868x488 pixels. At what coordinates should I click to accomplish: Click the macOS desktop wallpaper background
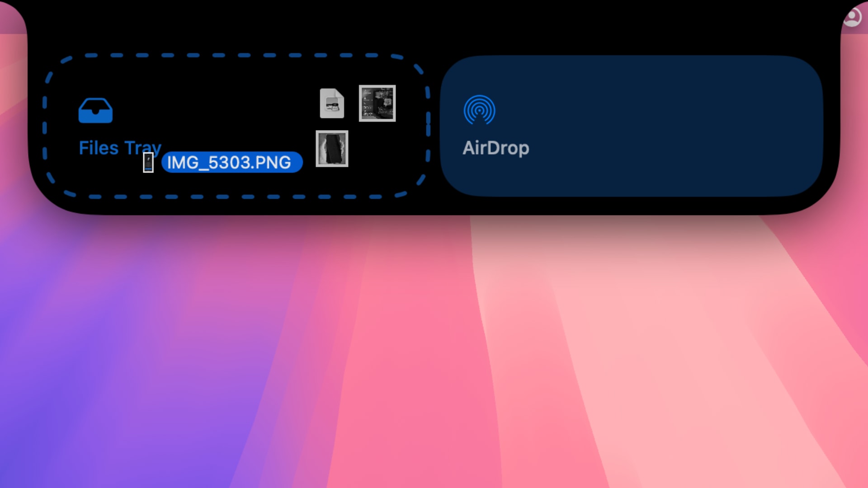pyautogui.click(x=434, y=357)
